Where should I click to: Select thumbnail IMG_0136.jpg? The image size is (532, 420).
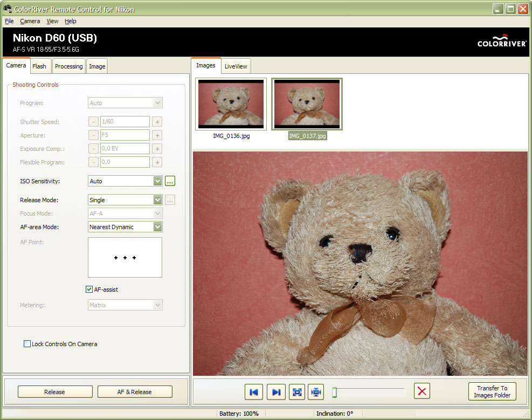[x=231, y=104]
